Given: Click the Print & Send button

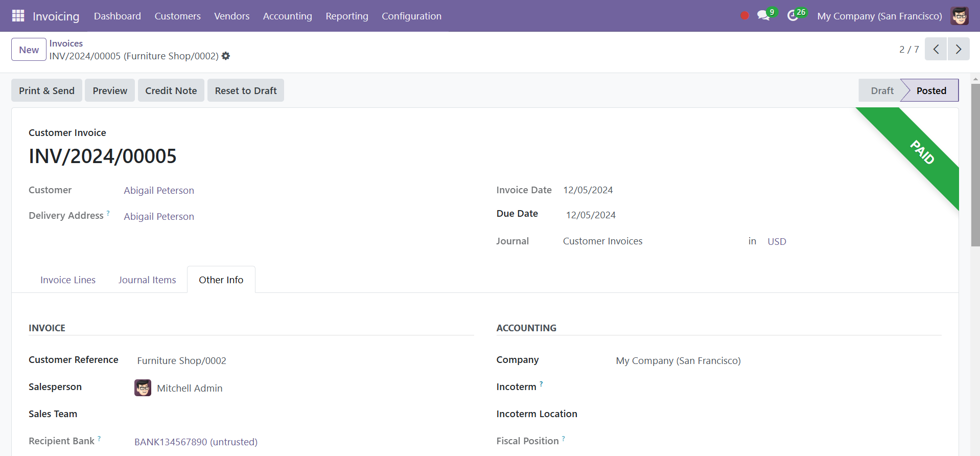Looking at the screenshot, I should pos(46,90).
